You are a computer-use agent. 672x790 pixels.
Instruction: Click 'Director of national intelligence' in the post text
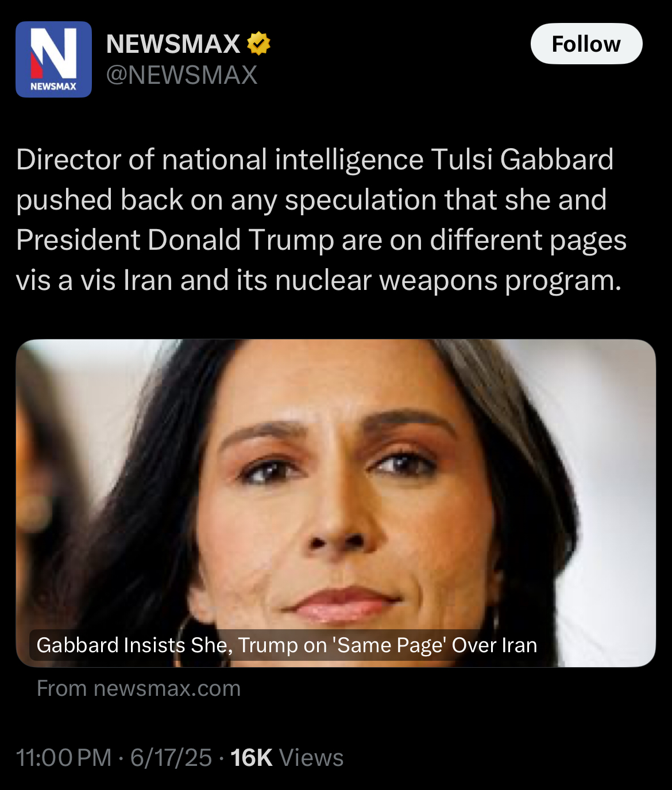pyautogui.click(x=221, y=160)
